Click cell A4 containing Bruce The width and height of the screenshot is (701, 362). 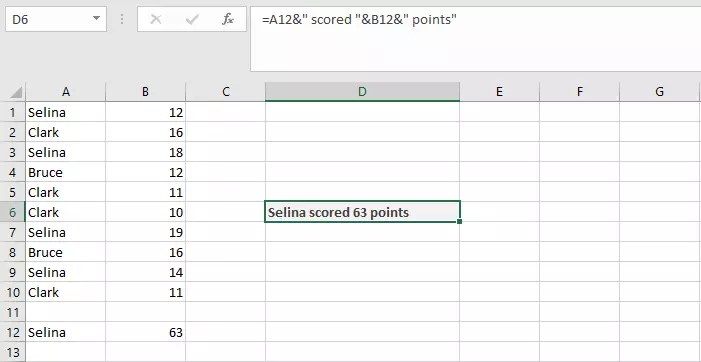tap(66, 173)
